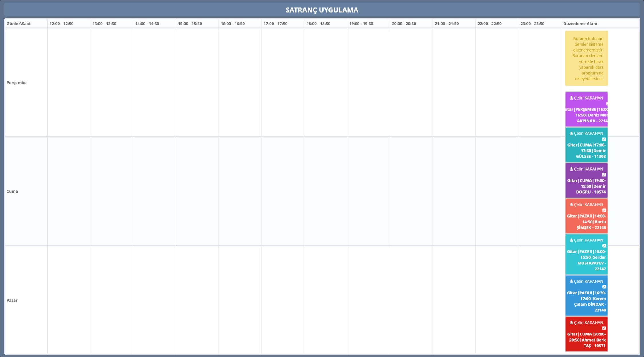This screenshot has height=357, width=644.
Task: Click the Günler\Saat header cell
Action: coord(19,24)
